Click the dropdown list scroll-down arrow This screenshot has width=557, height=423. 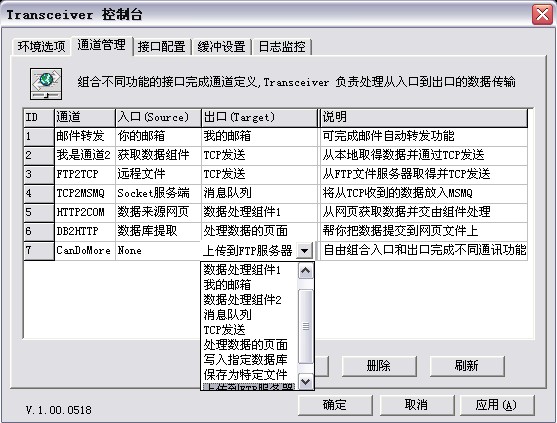click(x=305, y=381)
